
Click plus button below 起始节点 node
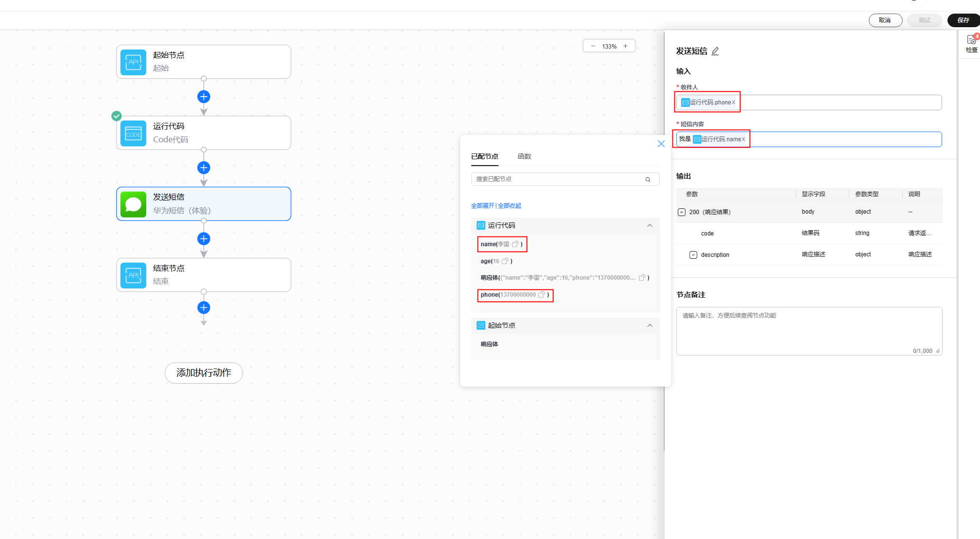point(204,97)
